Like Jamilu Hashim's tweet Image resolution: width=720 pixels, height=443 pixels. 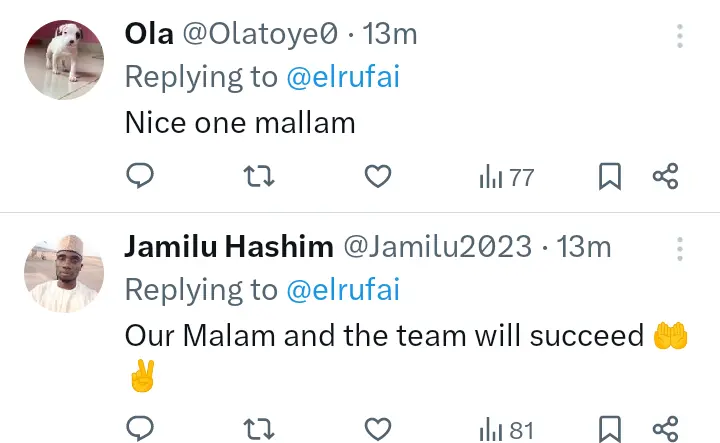pos(377,430)
